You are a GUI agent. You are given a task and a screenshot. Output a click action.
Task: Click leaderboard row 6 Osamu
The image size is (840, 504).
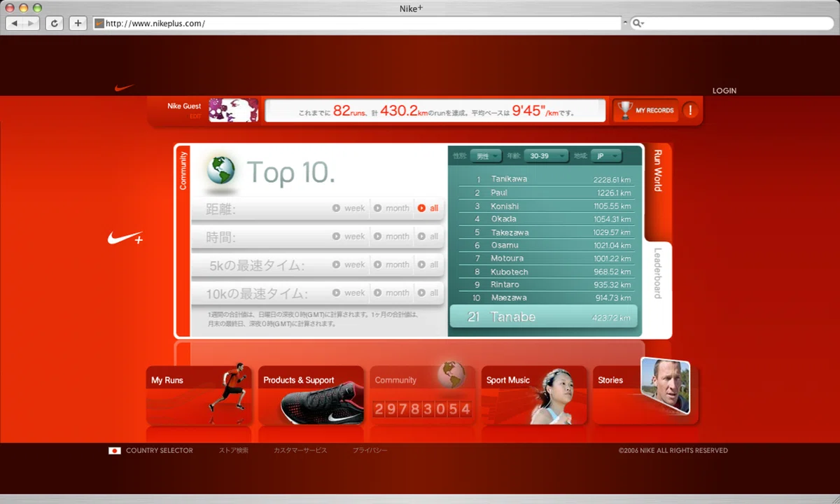point(547,245)
